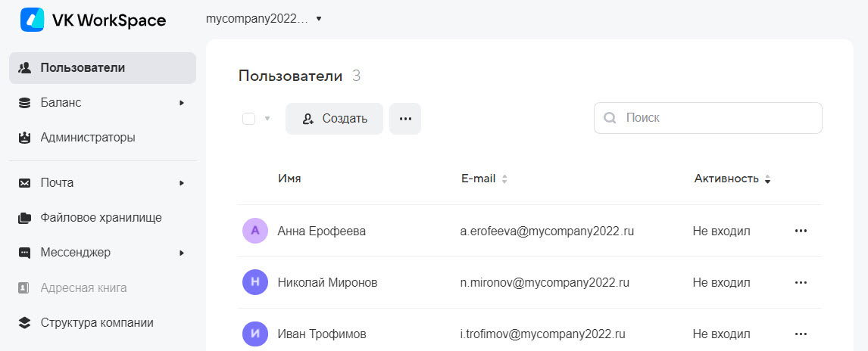Go to Структура компании section
This screenshot has width=868, height=351.
(x=102, y=323)
